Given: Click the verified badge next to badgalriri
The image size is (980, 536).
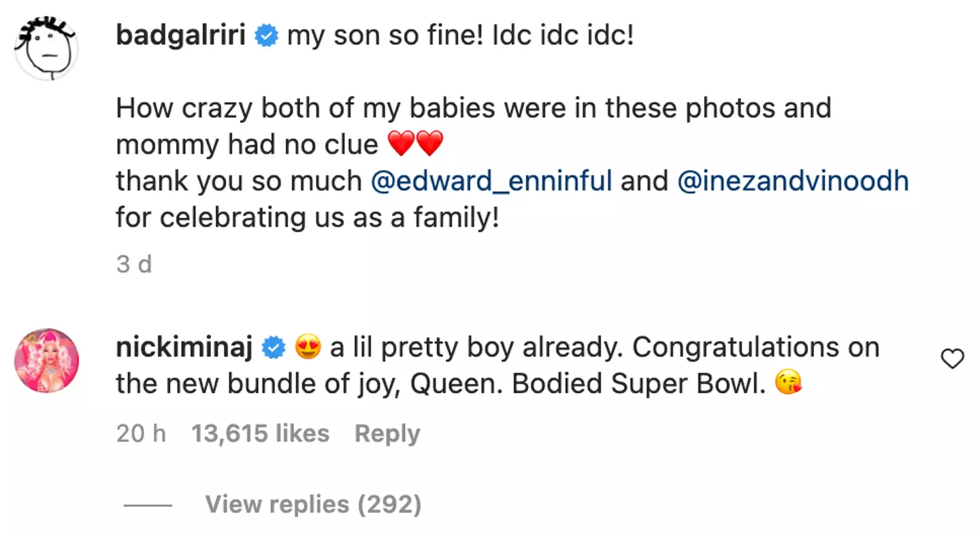Looking at the screenshot, I should click(266, 35).
